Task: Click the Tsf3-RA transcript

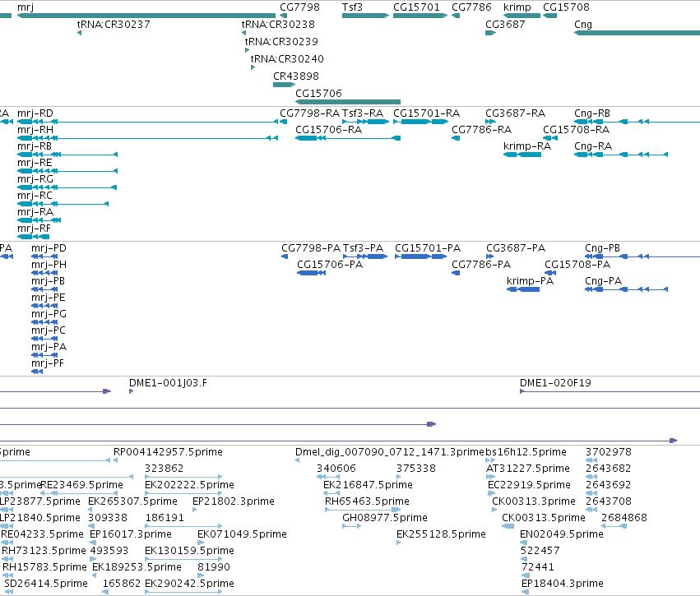Action: [x=365, y=122]
